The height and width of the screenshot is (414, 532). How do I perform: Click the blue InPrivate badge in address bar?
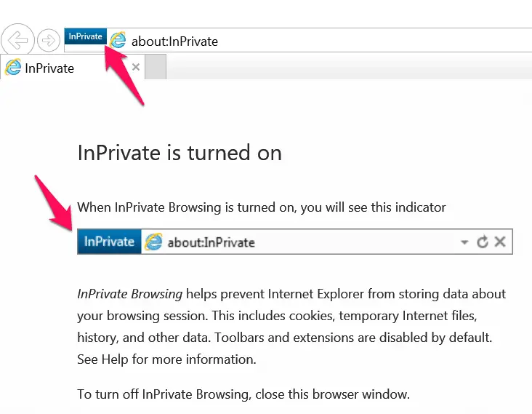pyautogui.click(x=86, y=36)
